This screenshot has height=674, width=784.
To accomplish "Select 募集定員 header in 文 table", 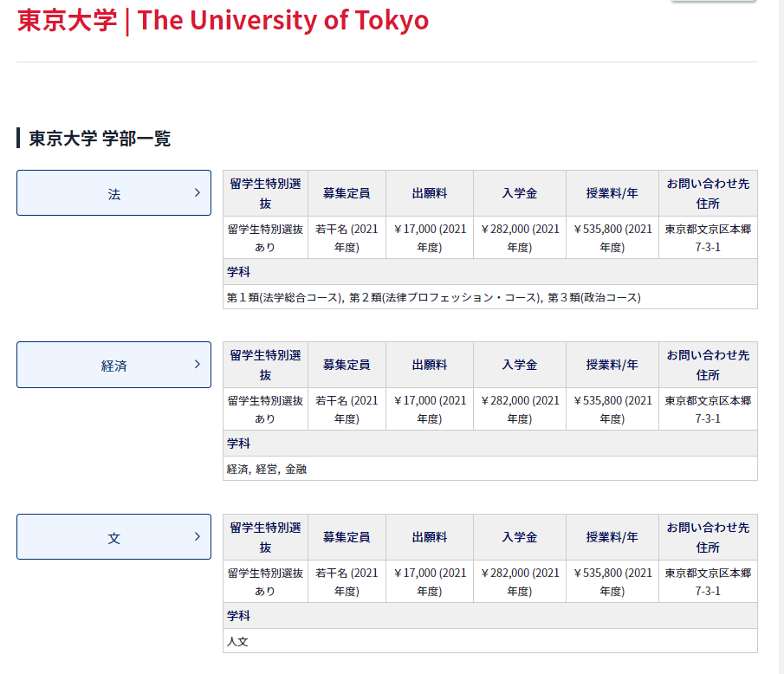I will click(x=347, y=537).
